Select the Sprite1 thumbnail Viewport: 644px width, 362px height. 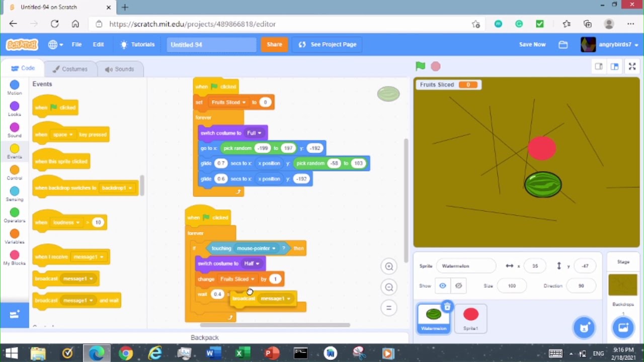coord(471,318)
